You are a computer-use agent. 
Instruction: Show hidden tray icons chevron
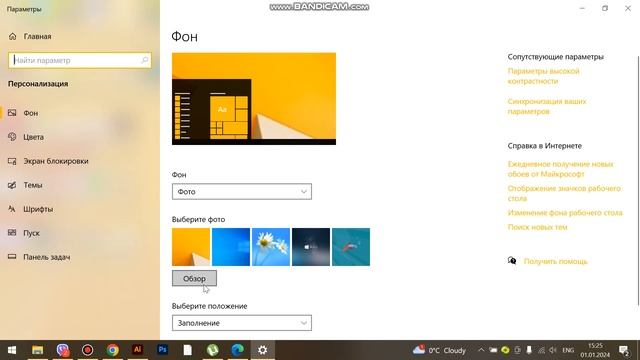(481, 350)
